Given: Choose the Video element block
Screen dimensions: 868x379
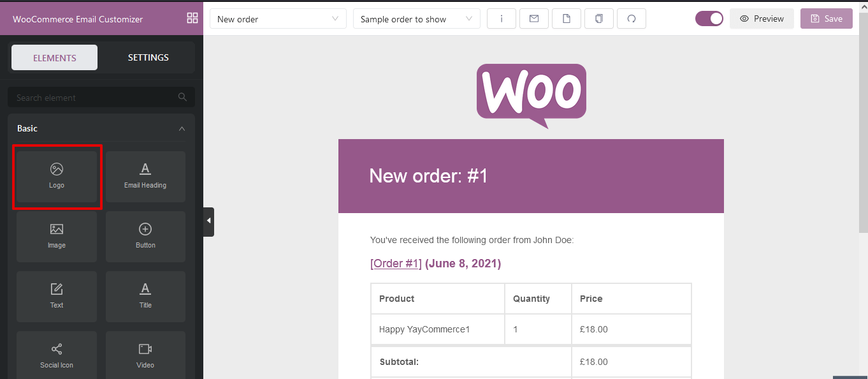Looking at the screenshot, I should (145, 355).
